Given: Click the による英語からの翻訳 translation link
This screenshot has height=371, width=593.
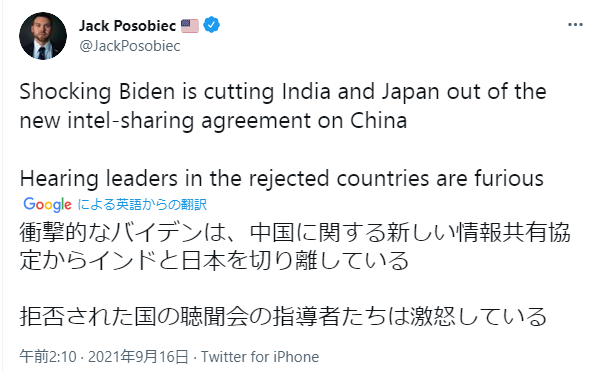Looking at the screenshot, I should (142, 205).
